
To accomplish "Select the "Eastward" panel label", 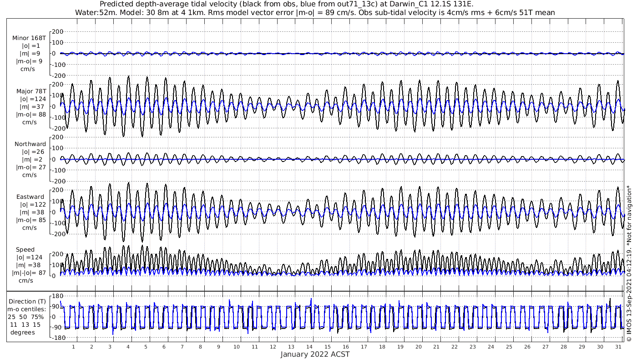I will tap(30, 197).
